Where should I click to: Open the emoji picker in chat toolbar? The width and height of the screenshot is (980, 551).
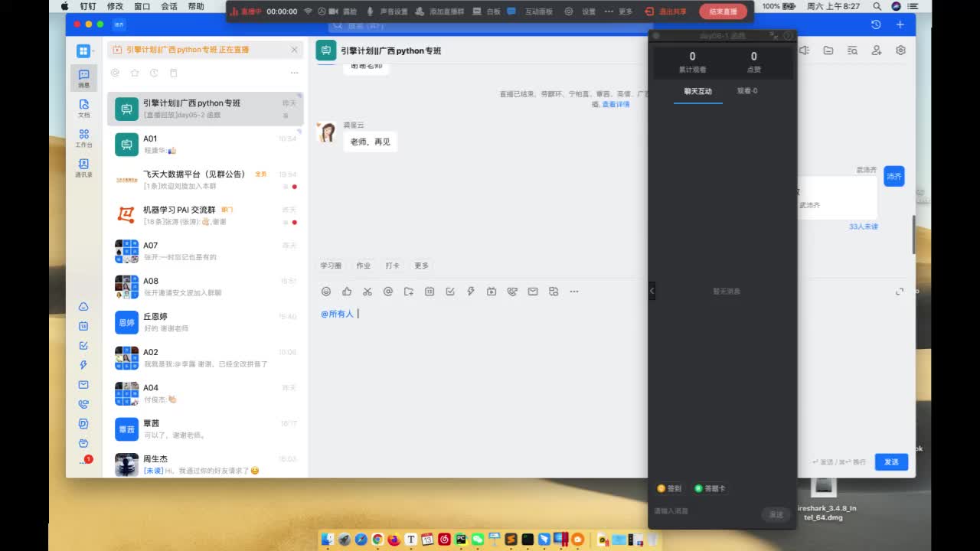coord(326,292)
